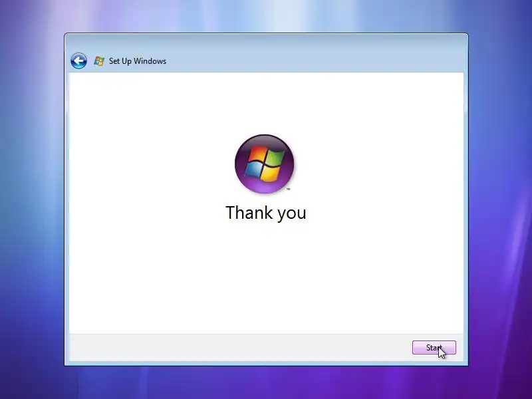532x399 pixels.
Task: Click the 'Set Up Windows' title text
Action: 138,61
